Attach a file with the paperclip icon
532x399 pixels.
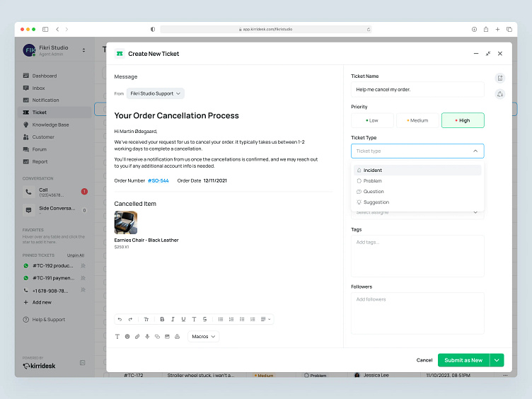[137, 337]
